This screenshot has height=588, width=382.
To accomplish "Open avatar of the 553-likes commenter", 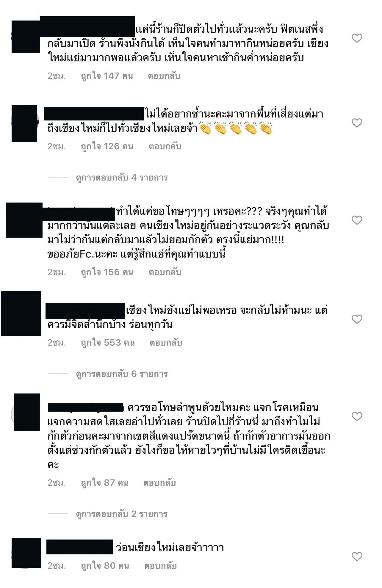I will pos(21,313).
